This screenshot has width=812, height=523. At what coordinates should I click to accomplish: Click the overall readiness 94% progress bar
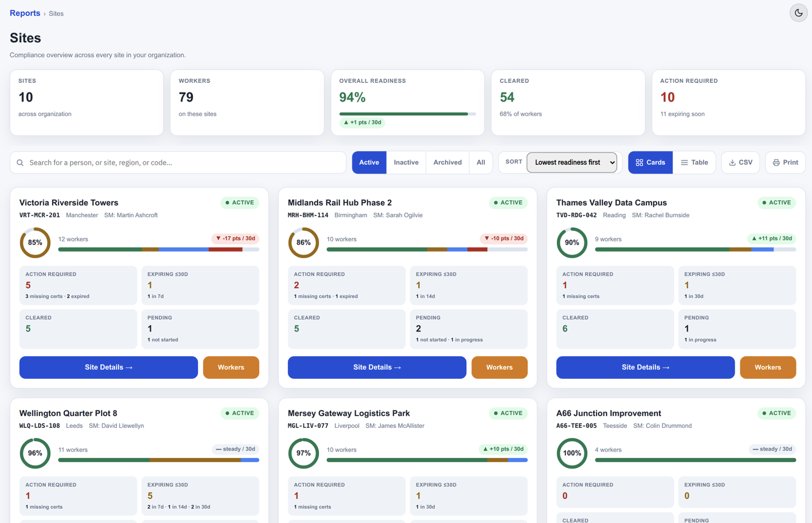click(x=408, y=114)
